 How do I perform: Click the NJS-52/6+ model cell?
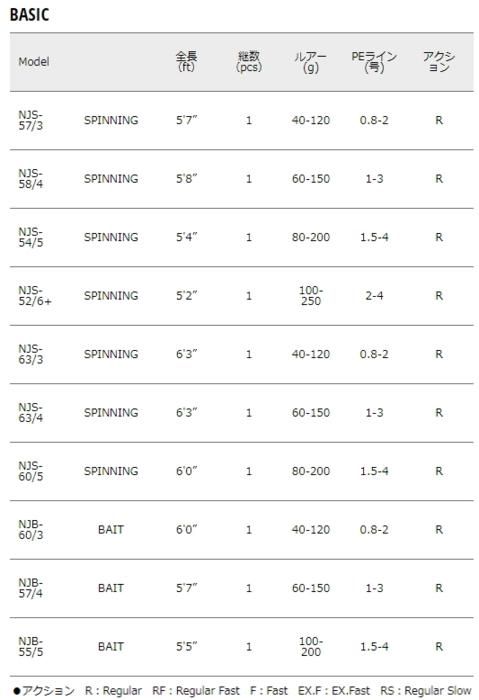[x=35, y=296]
